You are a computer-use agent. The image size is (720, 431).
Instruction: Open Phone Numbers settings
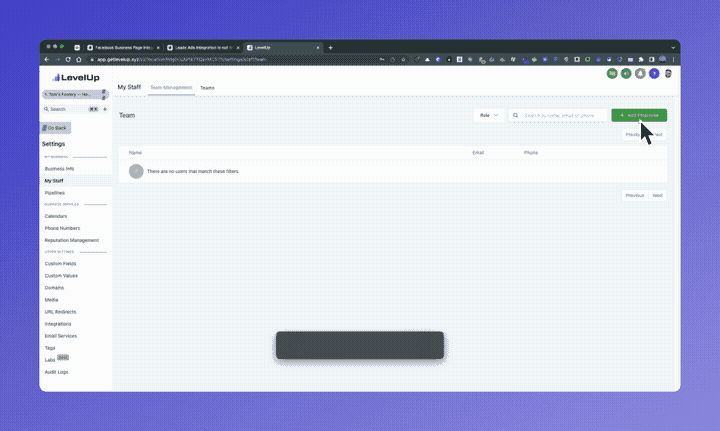point(62,228)
